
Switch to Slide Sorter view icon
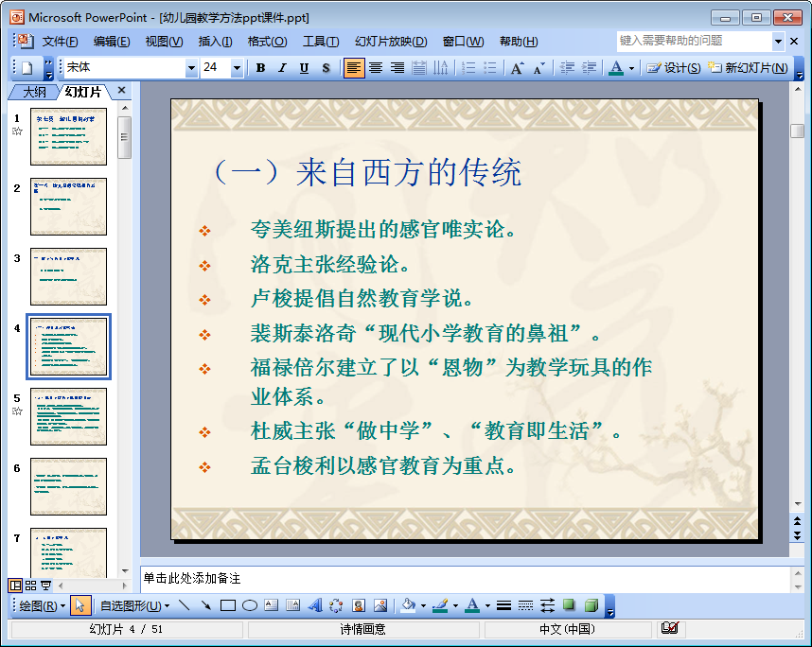(30, 586)
